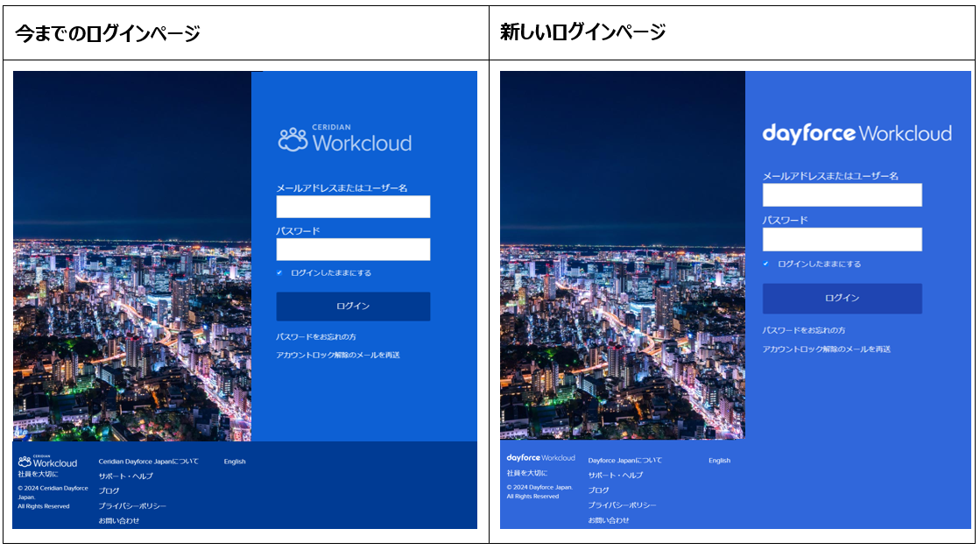Open 'お問い合わせ' footer link on old page
980x550 pixels.
[x=119, y=520]
